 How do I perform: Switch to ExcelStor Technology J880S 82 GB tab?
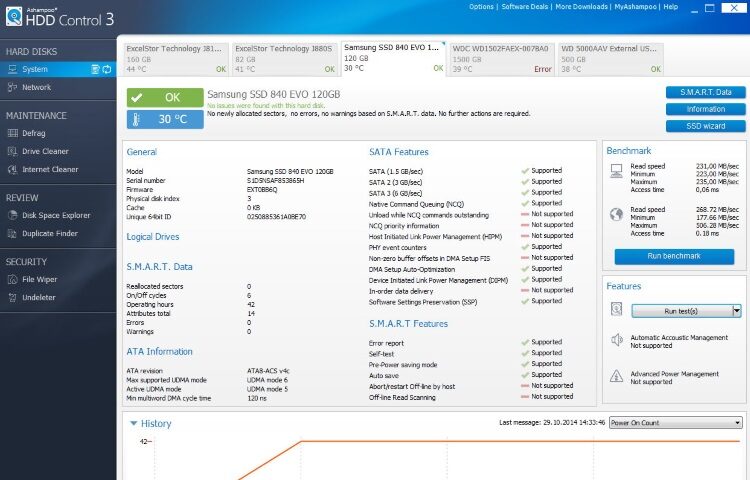click(x=285, y=59)
